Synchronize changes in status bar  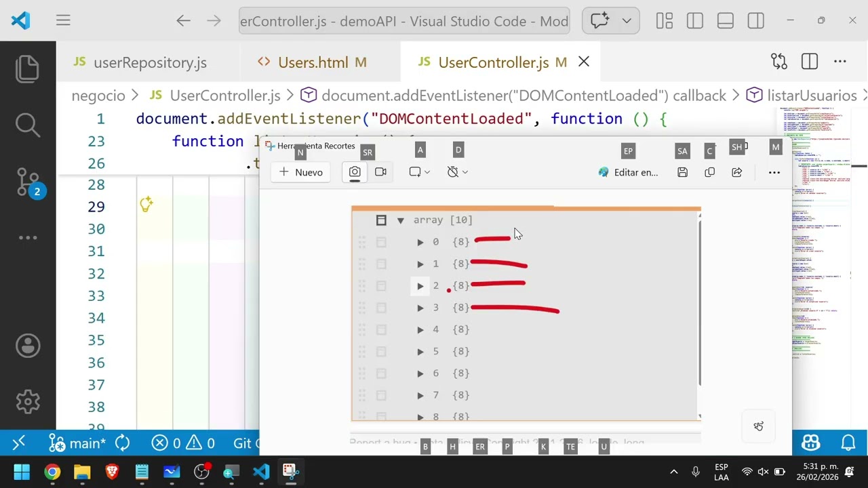(123, 443)
